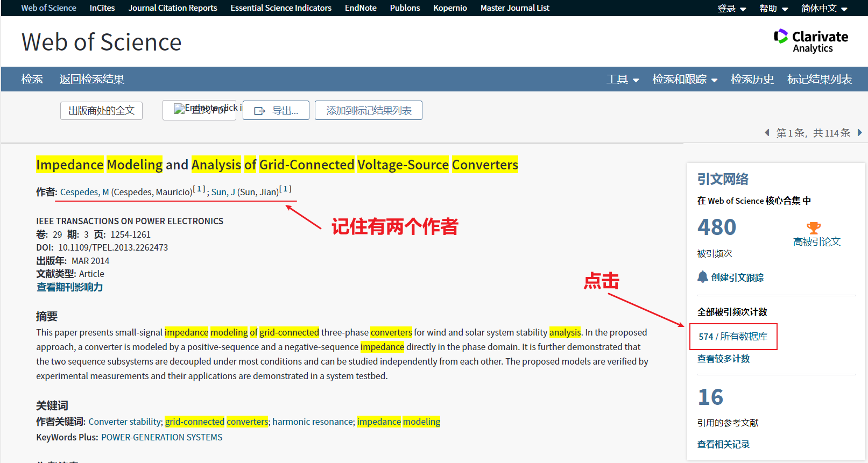Screen dimensions: 868x463
Task: Click 创建引文跟踪 link
Action: [x=737, y=277]
